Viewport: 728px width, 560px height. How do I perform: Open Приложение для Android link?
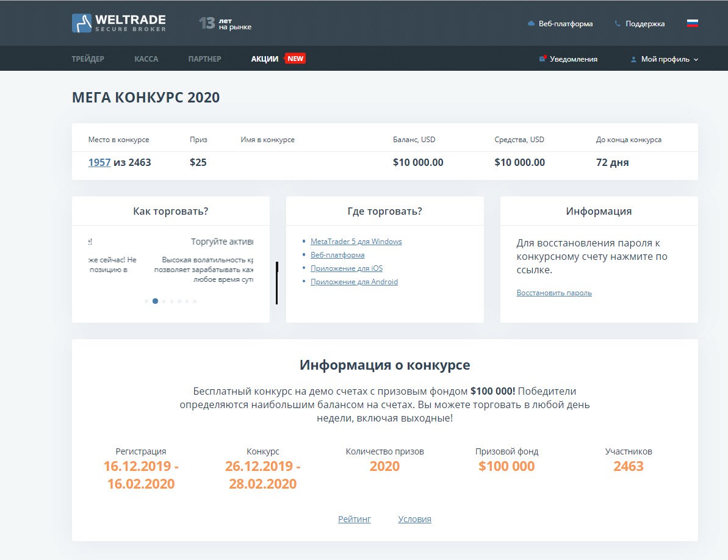[x=354, y=282]
